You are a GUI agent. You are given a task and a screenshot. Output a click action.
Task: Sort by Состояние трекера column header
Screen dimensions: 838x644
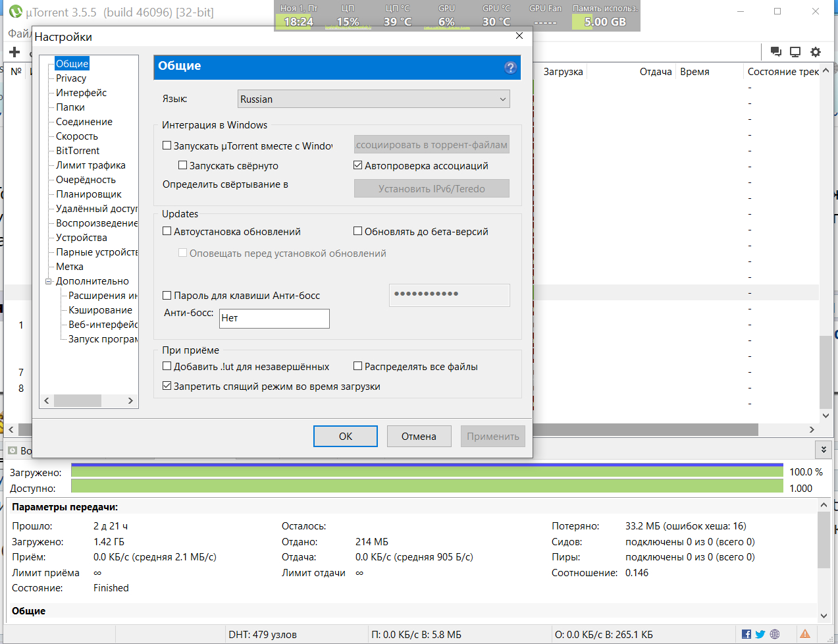[783, 72]
